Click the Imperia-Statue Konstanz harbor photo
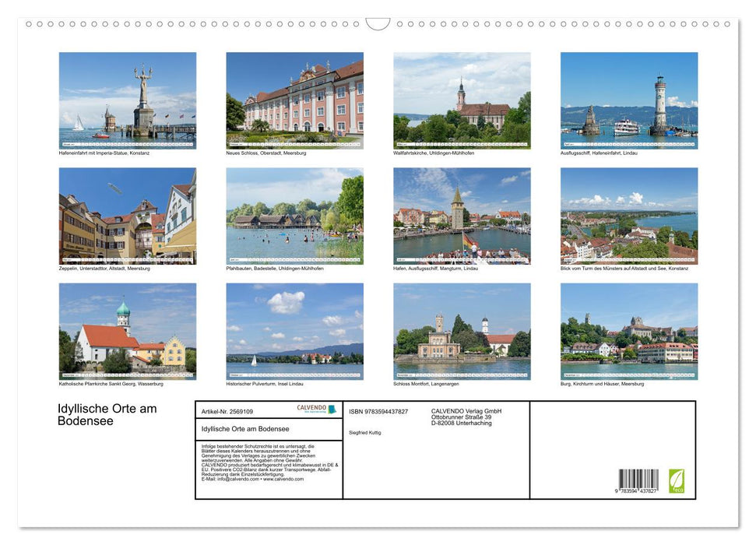Viewport: 756px width, 545px height. 127,100
